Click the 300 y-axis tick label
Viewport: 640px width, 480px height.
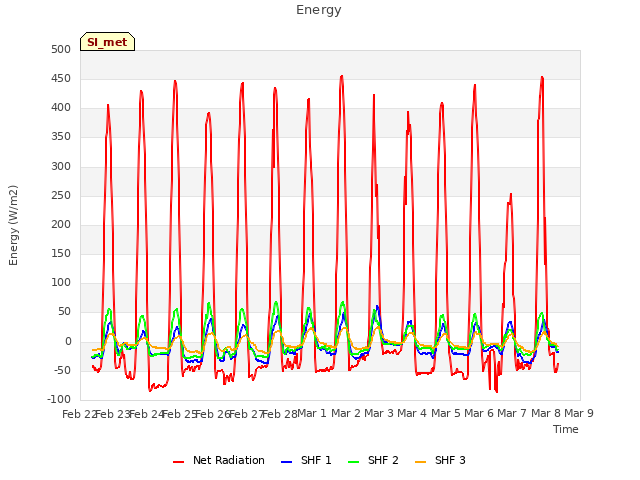tap(61, 166)
